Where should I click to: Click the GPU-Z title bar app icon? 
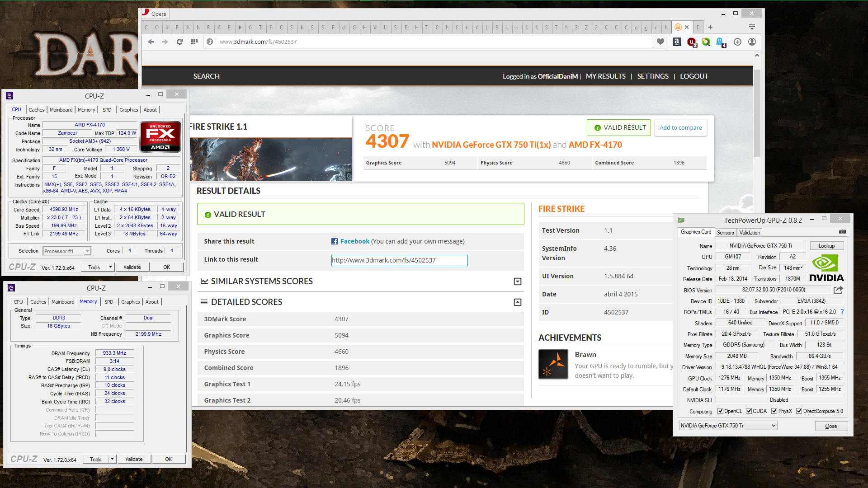(x=681, y=220)
